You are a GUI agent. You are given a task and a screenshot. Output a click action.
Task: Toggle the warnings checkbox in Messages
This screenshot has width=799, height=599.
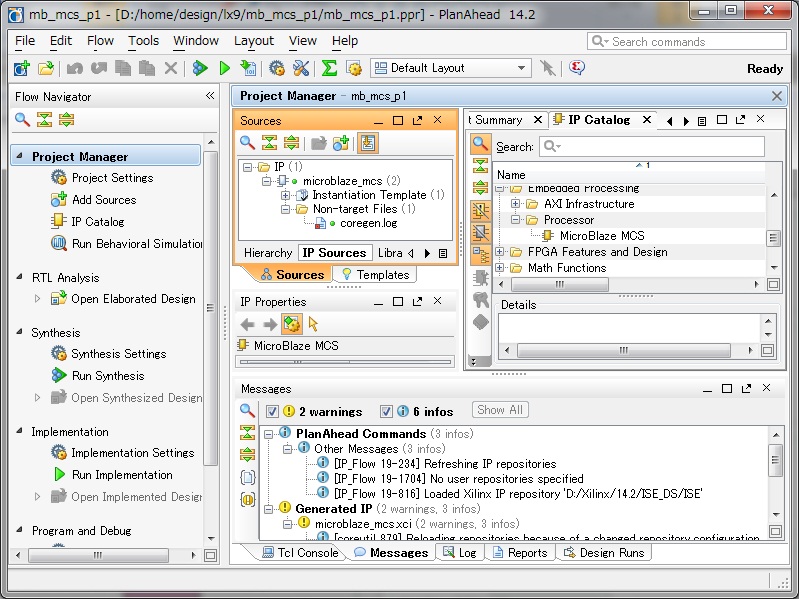pyautogui.click(x=273, y=411)
